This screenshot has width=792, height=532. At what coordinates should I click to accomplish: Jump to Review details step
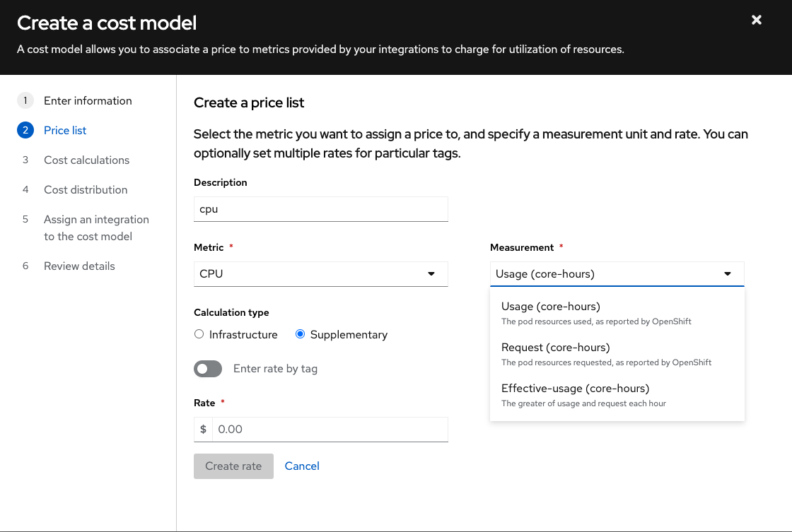79,266
